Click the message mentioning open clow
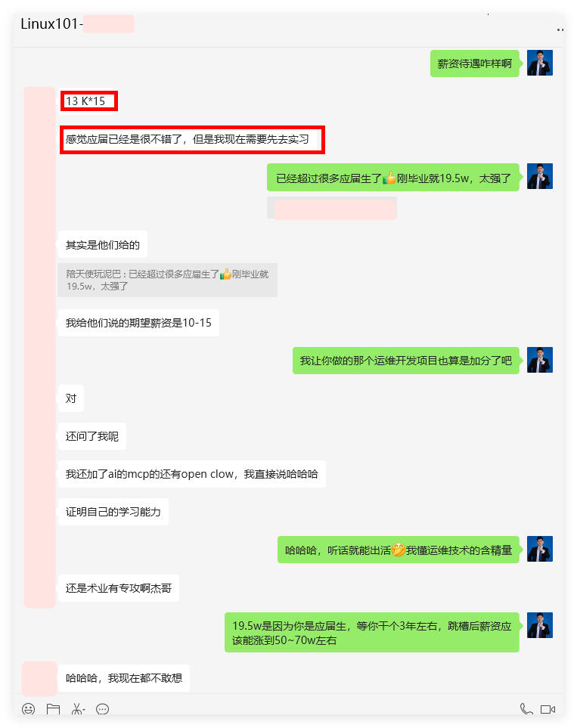 click(191, 474)
